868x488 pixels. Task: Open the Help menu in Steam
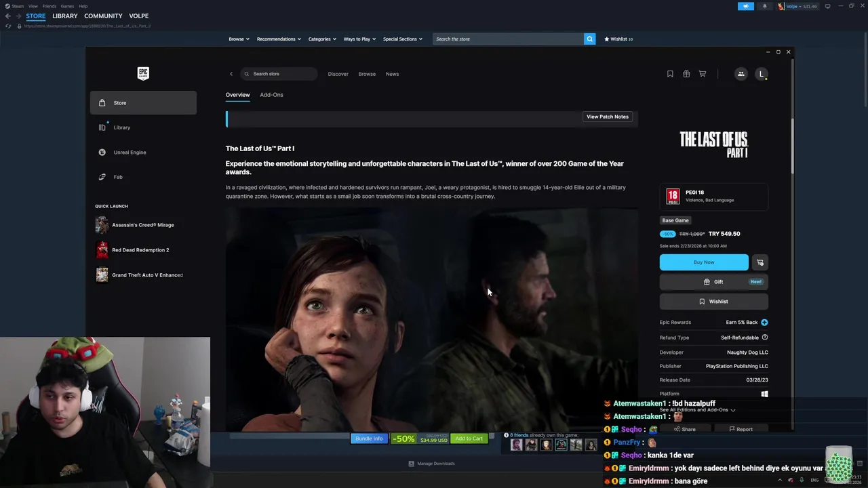point(83,6)
